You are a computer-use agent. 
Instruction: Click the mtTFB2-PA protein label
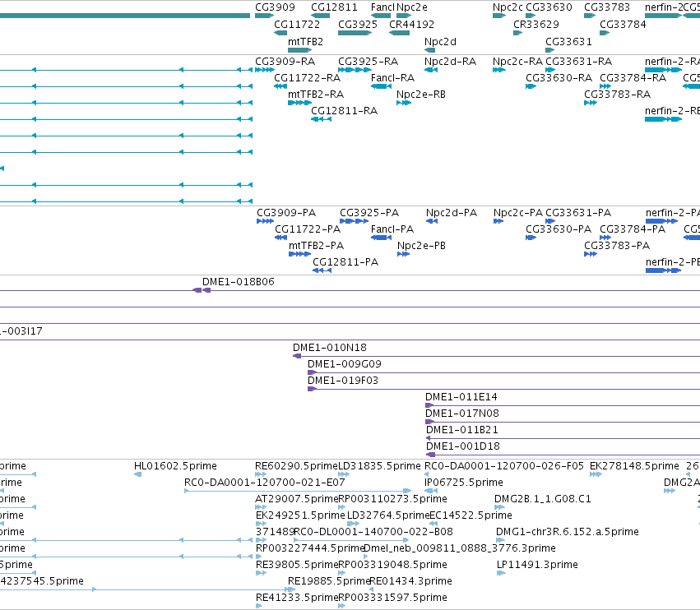[x=316, y=246]
